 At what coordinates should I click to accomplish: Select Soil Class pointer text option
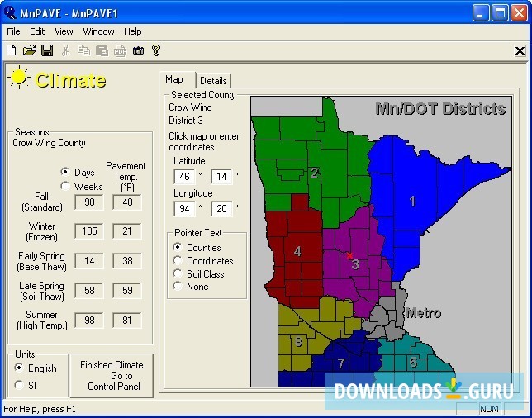point(178,273)
